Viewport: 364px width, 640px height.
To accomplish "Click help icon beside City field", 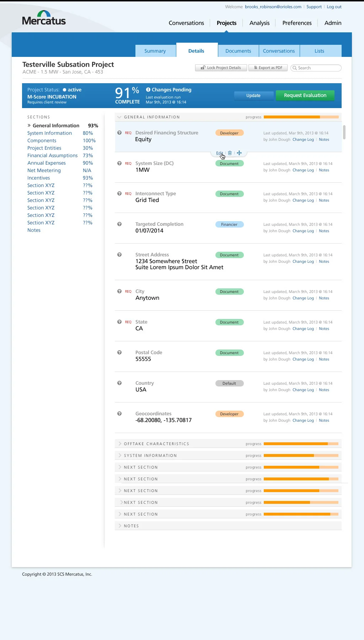I will pyautogui.click(x=119, y=291).
